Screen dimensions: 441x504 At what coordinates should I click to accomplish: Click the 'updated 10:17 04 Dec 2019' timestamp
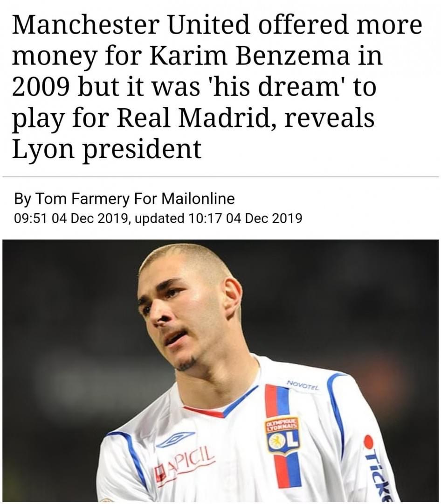point(219,218)
